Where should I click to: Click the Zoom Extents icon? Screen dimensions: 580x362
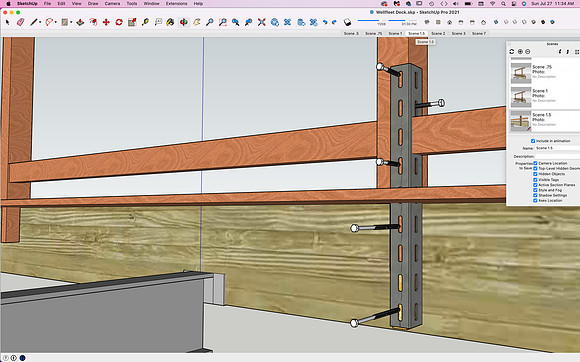coord(262,23)
